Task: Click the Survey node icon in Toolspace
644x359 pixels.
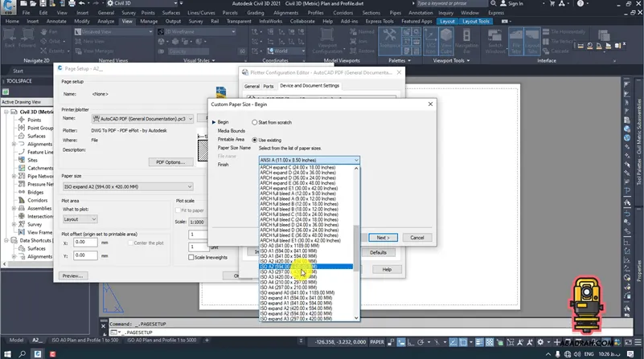Action: coord(22,224)
